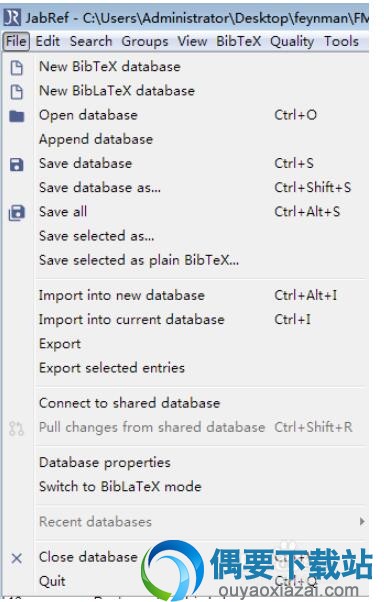Open the BibTeX menu

[238, 41]
